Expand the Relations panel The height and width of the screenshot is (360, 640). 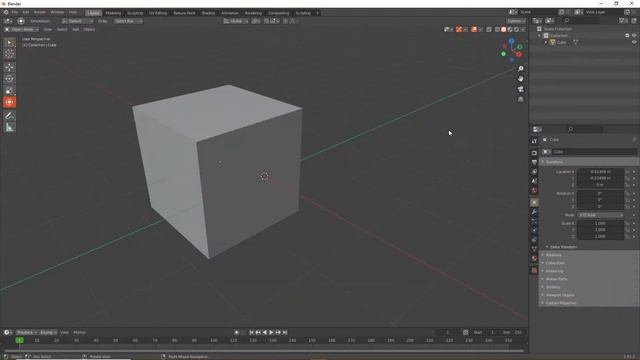coord(589,255)
